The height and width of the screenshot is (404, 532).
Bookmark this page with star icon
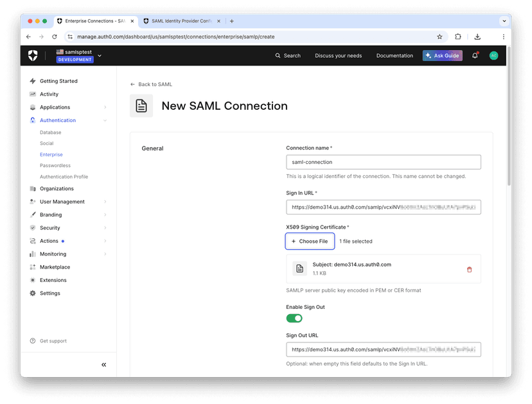(x=439, y=37)
